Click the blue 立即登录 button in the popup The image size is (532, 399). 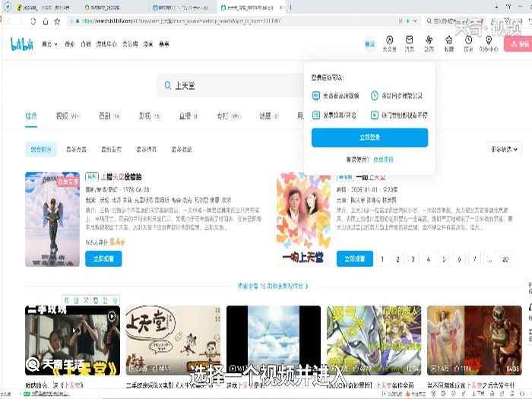point(370,138)
